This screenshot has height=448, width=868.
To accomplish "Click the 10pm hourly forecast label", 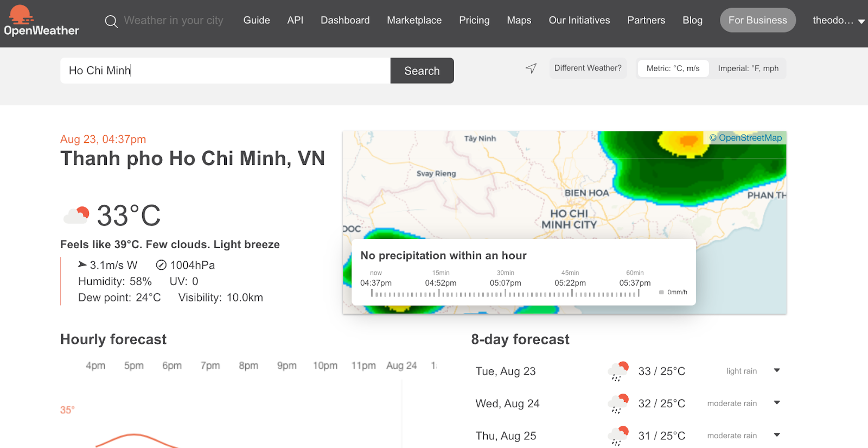I will pos(325,365).
